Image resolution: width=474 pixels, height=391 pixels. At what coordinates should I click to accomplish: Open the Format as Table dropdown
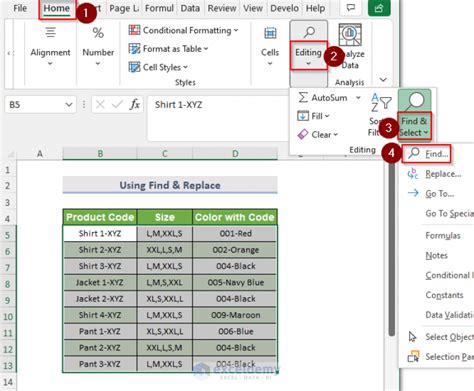(x=168, y=49)
